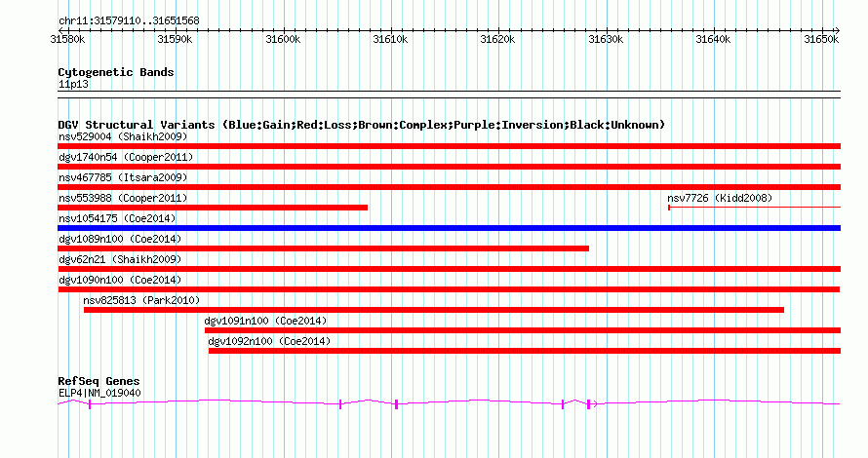Open dgv62n21 (Shaikh2009) variant label
This screenshot has height=458, width=868.
pos(120,259)
